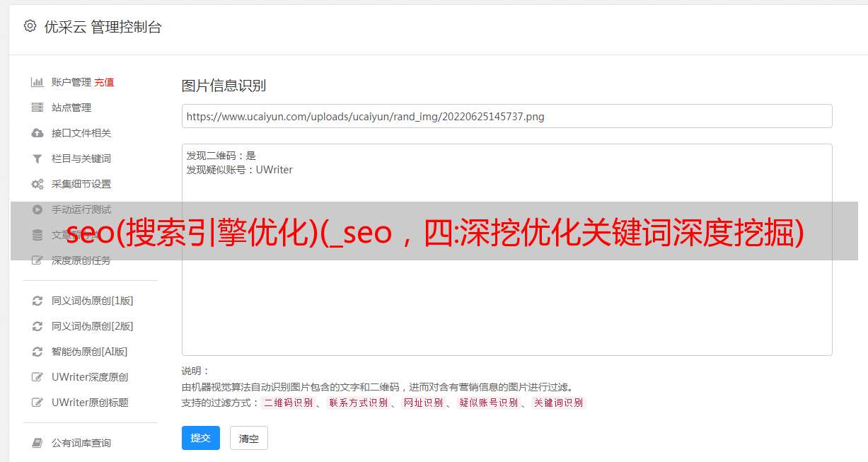The height and width of the screenshot is (462, 868).
Task: Click the gear icon beside 优采云 管理控制台
Action: tap(30, 26)
